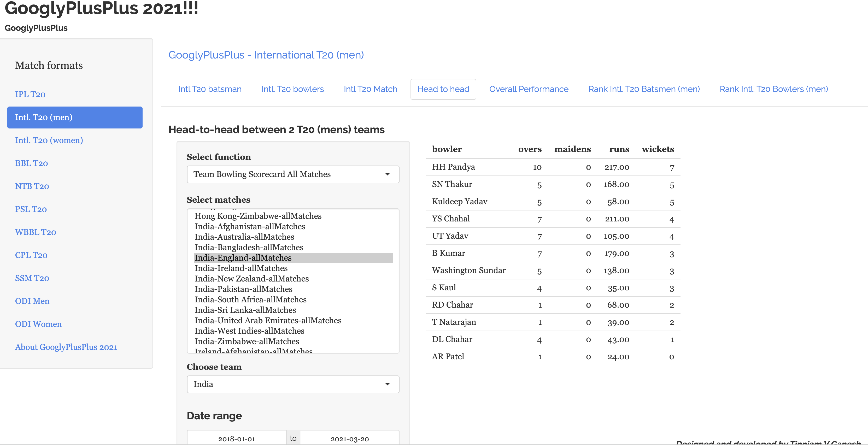Go to Intl T20 Match tab
Image resolution: width=868 pixels, height=446 pixels.
370,89
